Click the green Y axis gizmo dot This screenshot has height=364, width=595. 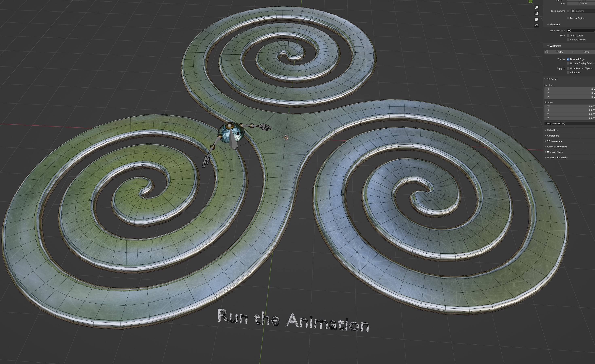[x=530, y=1]
